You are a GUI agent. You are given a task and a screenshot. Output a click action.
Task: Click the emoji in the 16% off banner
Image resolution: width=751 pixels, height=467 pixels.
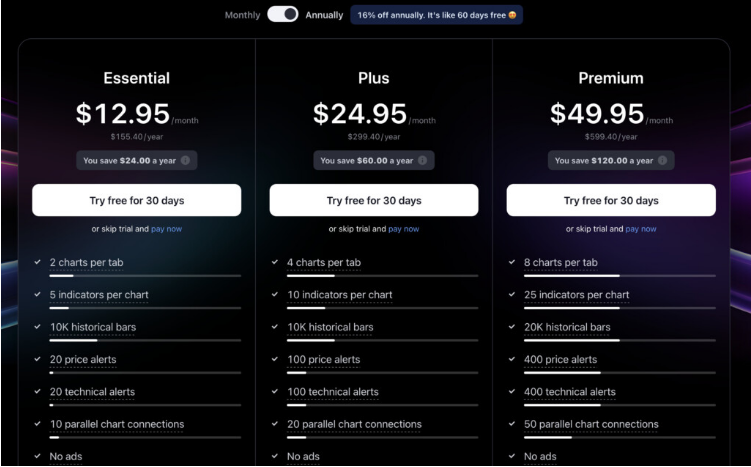coord(512,15)
